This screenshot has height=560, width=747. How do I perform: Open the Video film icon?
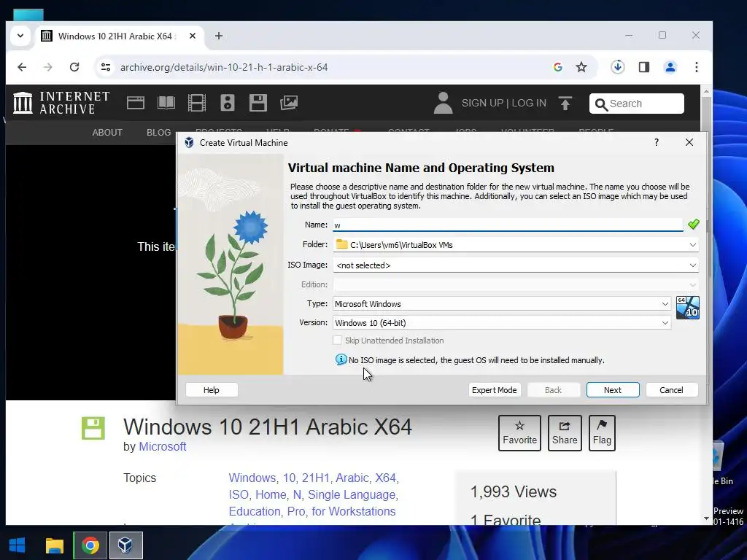point(197,103)
